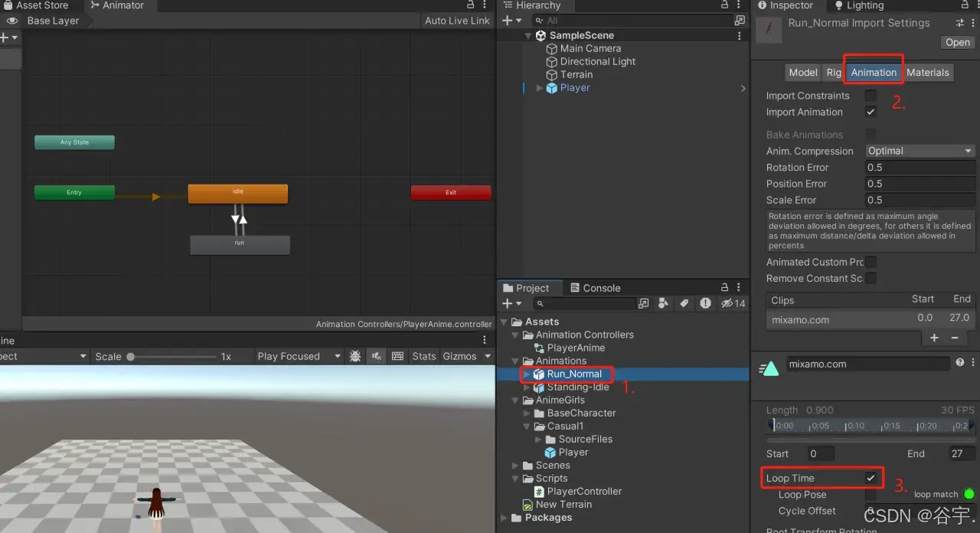Expand the Run_Normal asset arrow
Image resolution: width=980 pixels, height=533 pixels.
click(527, 374)
